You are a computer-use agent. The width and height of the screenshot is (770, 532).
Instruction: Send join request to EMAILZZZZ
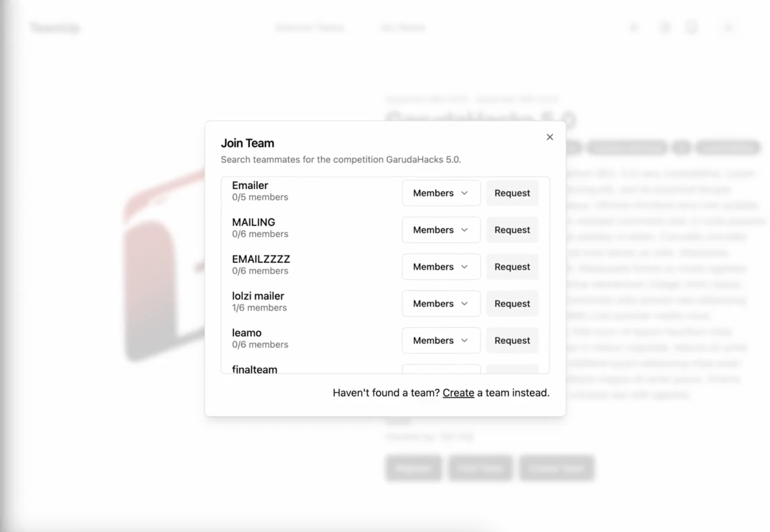tap(512, 267)
